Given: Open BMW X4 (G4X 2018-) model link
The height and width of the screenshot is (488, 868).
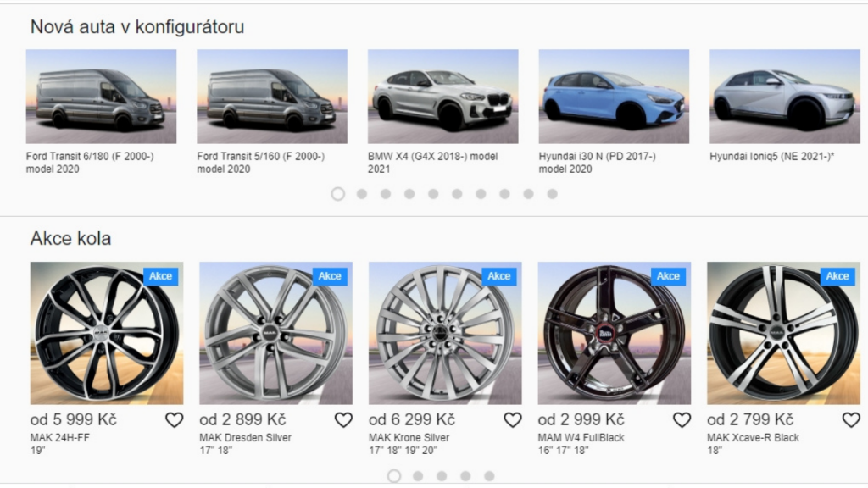Looking at the screenshot, I should 433,163.
